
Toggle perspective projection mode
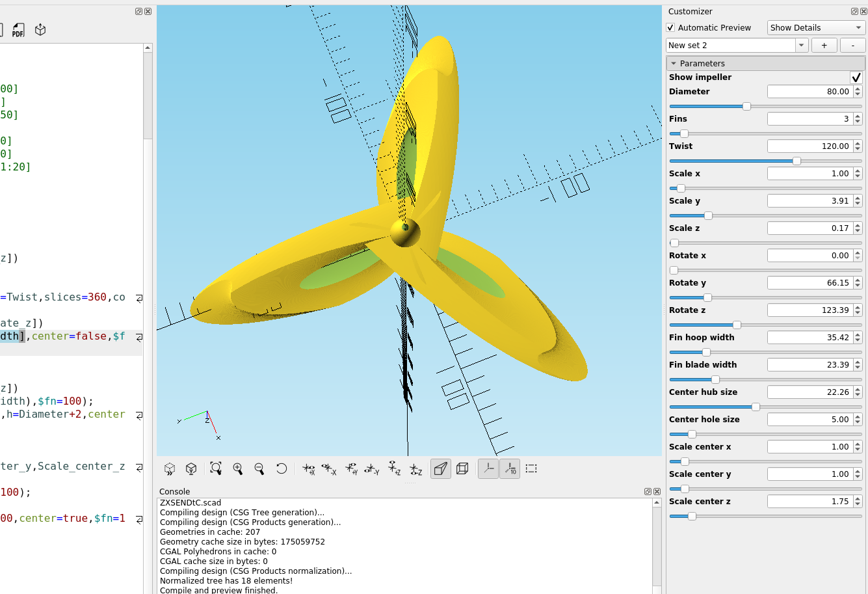pos(440,468)
